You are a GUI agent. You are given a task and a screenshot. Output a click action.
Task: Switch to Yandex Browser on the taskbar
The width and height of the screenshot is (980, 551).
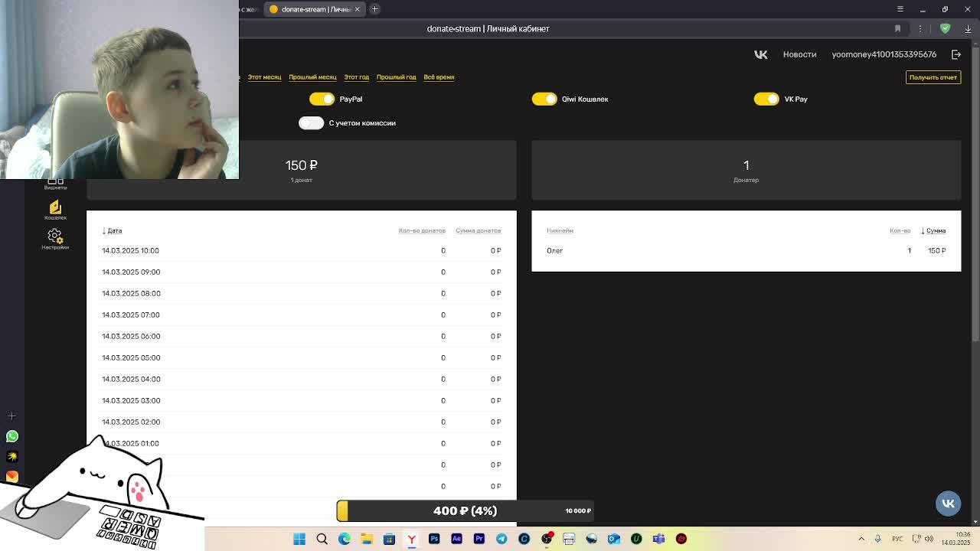click(412, 539)
